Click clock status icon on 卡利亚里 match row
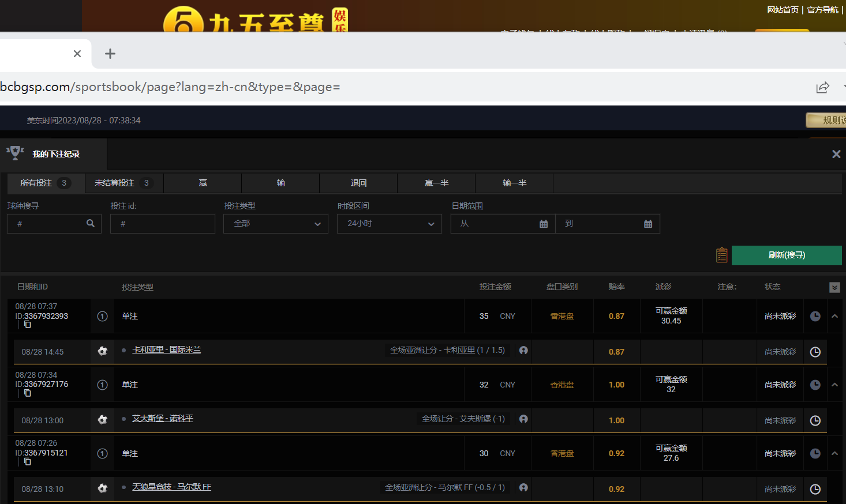This screenshot has height=504, width=846. coord(815,352)
